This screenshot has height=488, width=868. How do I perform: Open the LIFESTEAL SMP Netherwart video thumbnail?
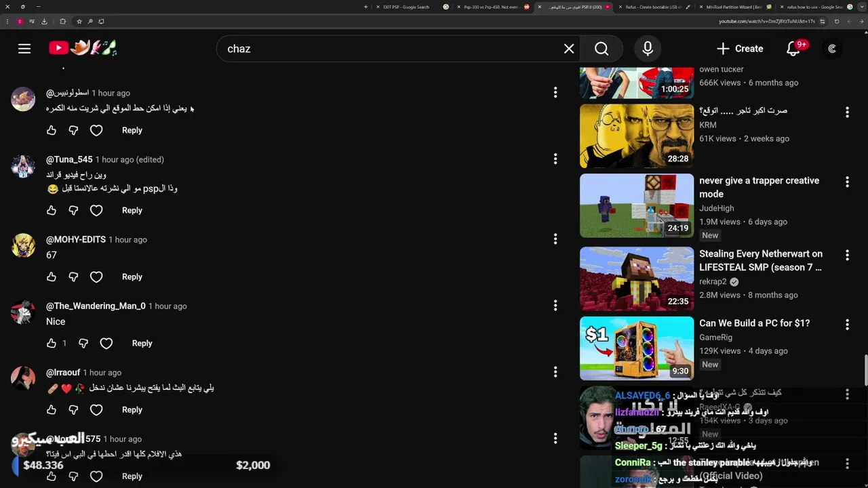coord(637,279)
